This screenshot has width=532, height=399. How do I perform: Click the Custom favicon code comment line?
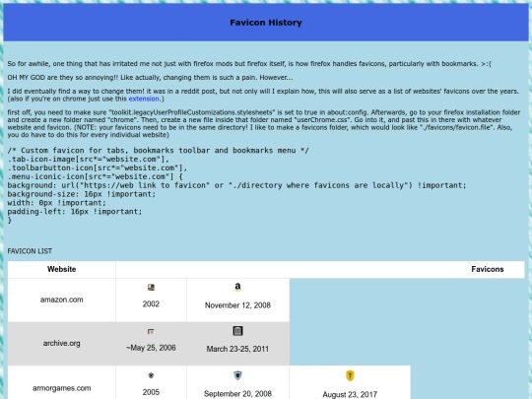coord(158,151)
